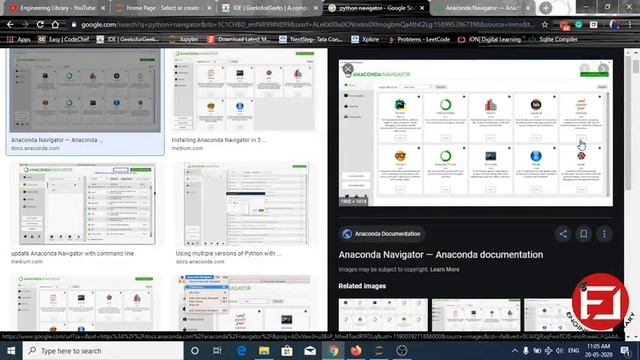The height and width of the screenshot is (360, 640).
Task: Open the Jupyter bookmark
Action: [x=183, y=39]
